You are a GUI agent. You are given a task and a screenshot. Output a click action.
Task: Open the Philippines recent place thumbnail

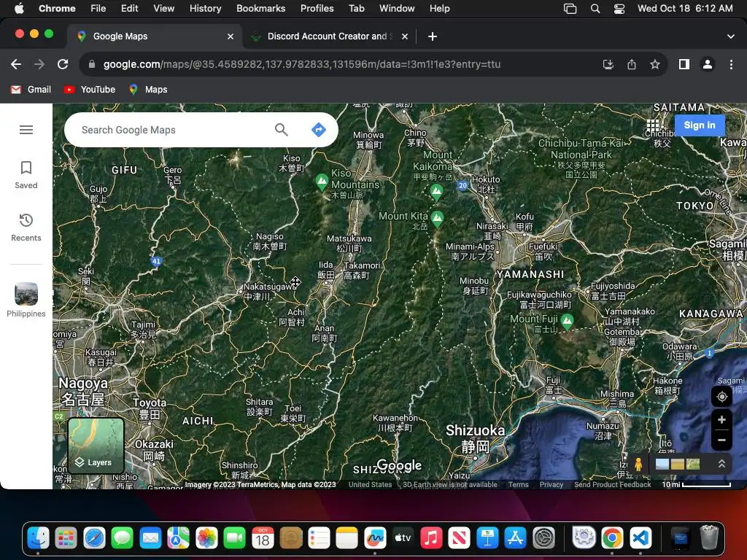(26, 300)
